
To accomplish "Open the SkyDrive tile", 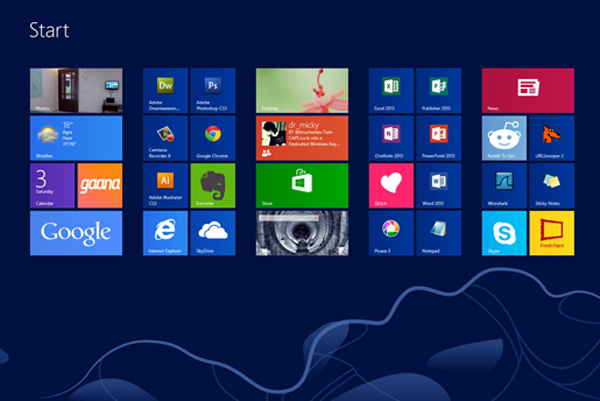I will [x=213, y=233].
